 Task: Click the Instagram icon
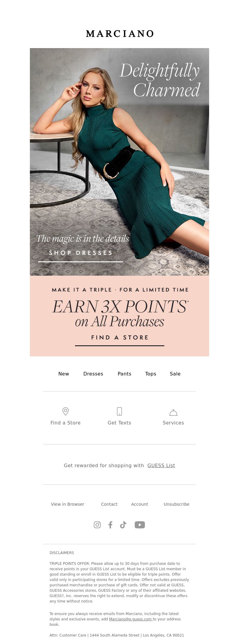tap(97, 525)
